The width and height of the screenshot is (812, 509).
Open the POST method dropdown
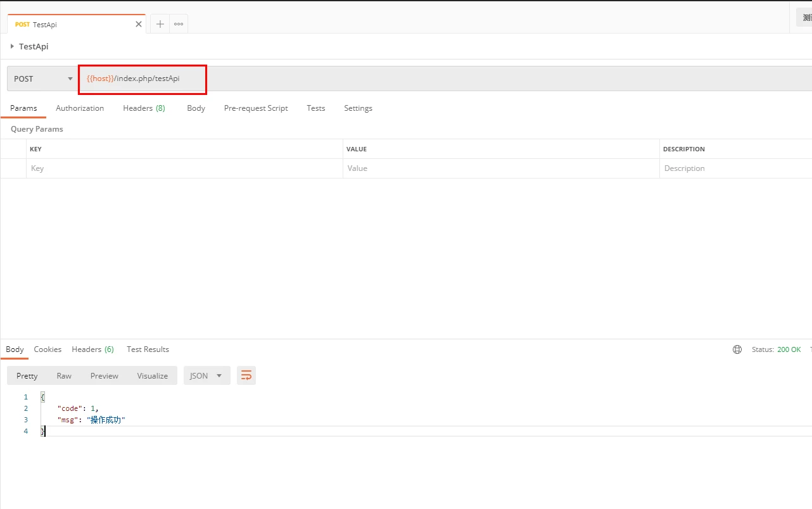coord(43,79)
